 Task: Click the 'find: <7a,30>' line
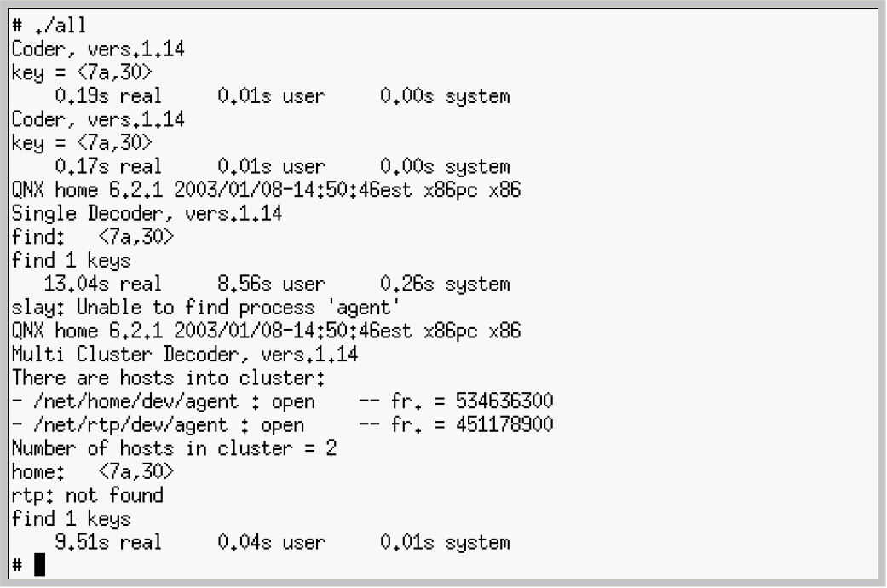pyautogui.click(x=93, y=237)
